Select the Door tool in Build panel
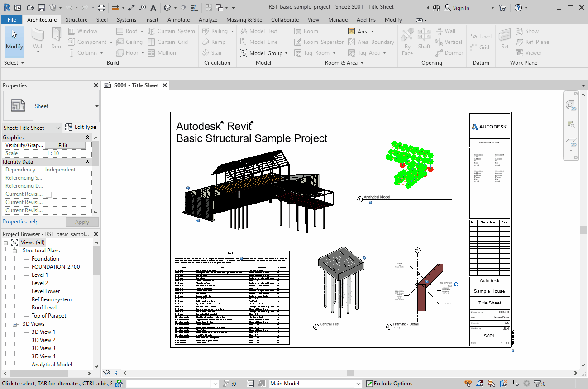The height and width of the screenshot is (389, 588). (57, 39)
